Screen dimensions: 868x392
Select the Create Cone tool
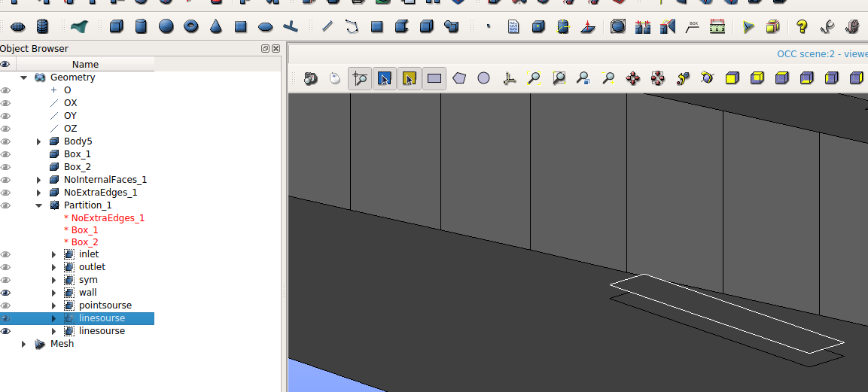216,27
